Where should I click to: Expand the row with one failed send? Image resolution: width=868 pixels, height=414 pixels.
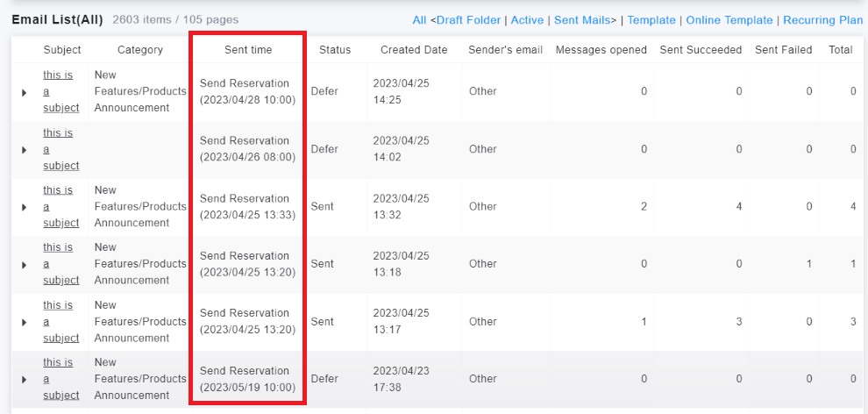[x=24, y=264]
